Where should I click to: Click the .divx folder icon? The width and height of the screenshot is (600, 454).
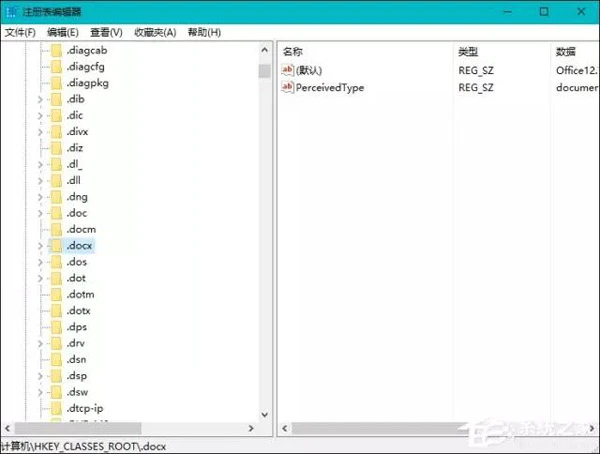point(56,132)
